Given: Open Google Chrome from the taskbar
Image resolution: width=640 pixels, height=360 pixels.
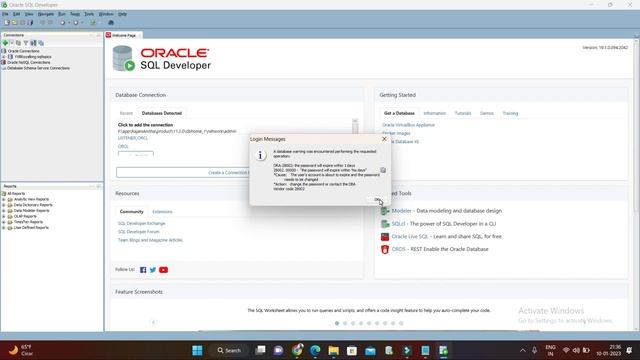Looking at the screenshot, I should tap(297, 350).
